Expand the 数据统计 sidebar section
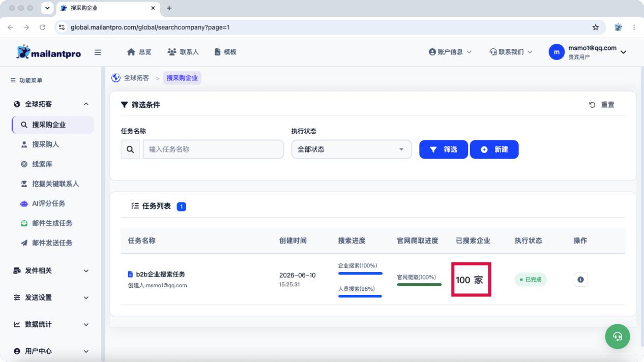This screenshot has height=362, width=644. point(52,324)
